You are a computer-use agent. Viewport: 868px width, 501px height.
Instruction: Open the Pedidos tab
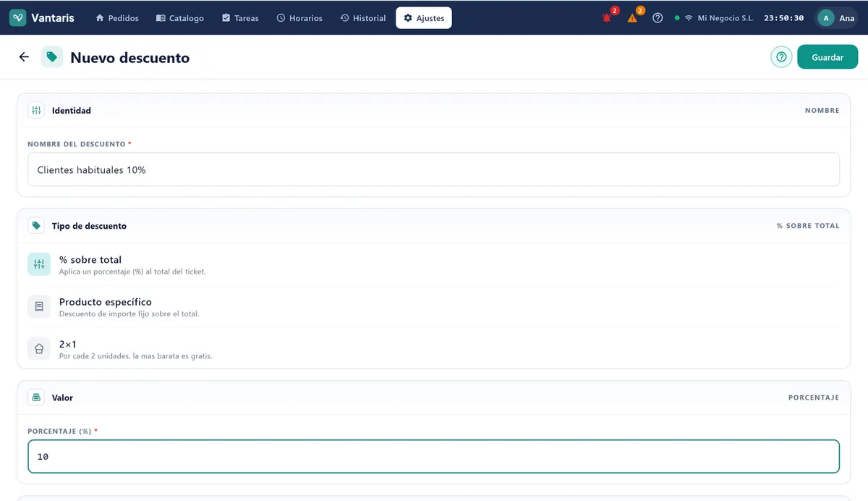tap(117, 18)
